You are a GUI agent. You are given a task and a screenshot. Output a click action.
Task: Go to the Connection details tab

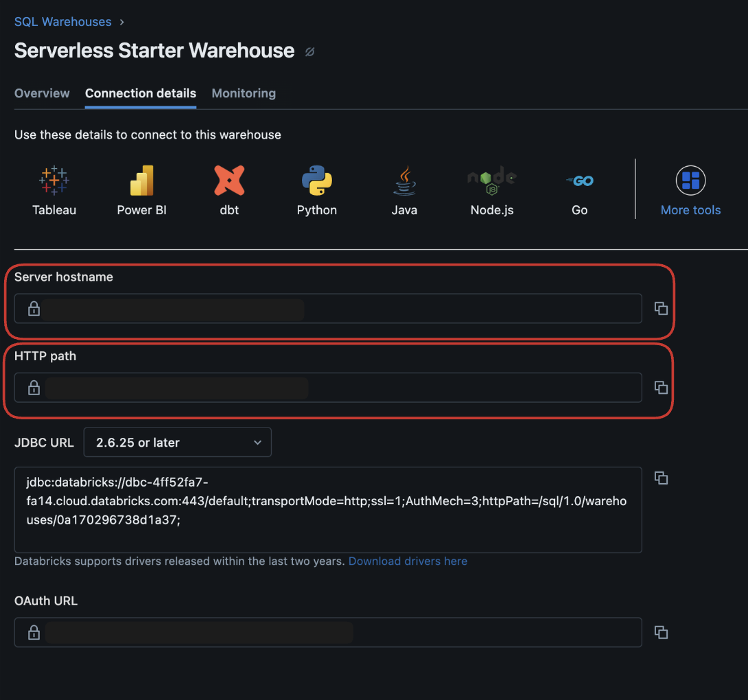coord(141,93)
